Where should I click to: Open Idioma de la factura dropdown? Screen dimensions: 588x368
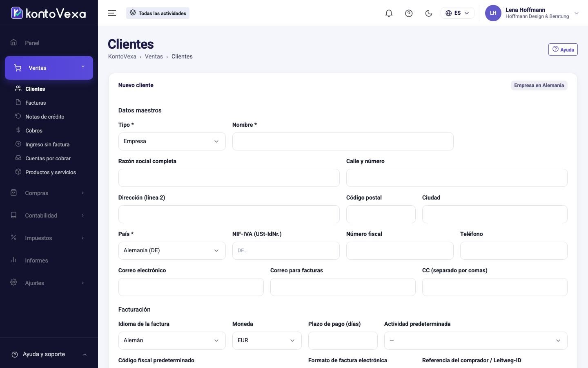coord(172,341)
